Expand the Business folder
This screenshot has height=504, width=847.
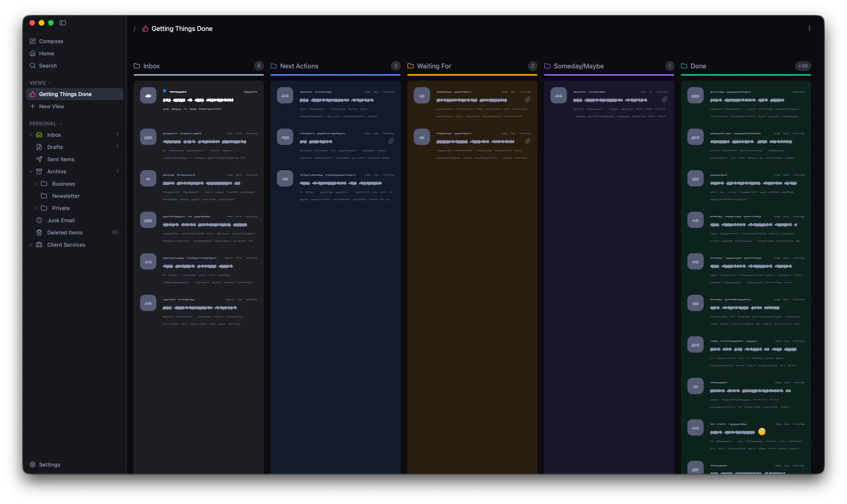(36, 184)
